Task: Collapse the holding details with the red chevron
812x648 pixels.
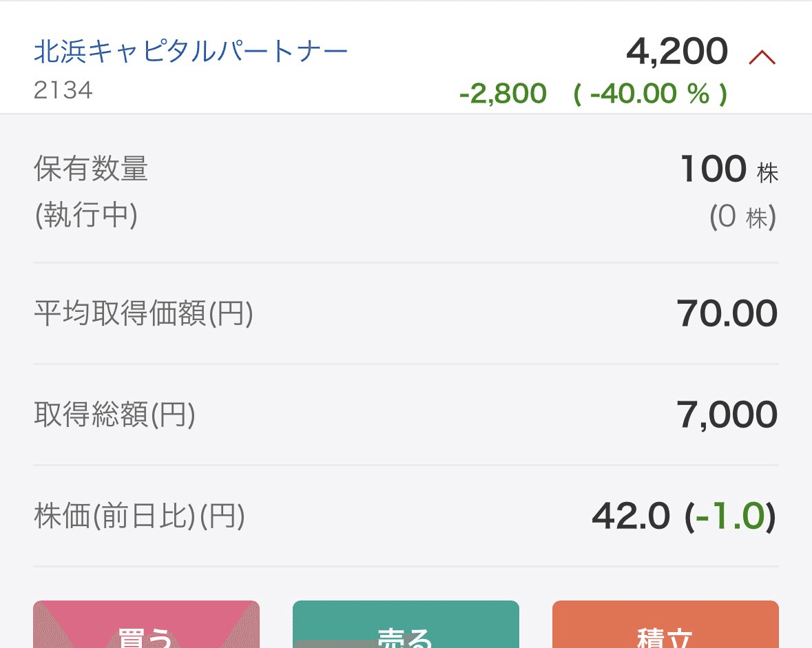Action: (x=762, y=58)
